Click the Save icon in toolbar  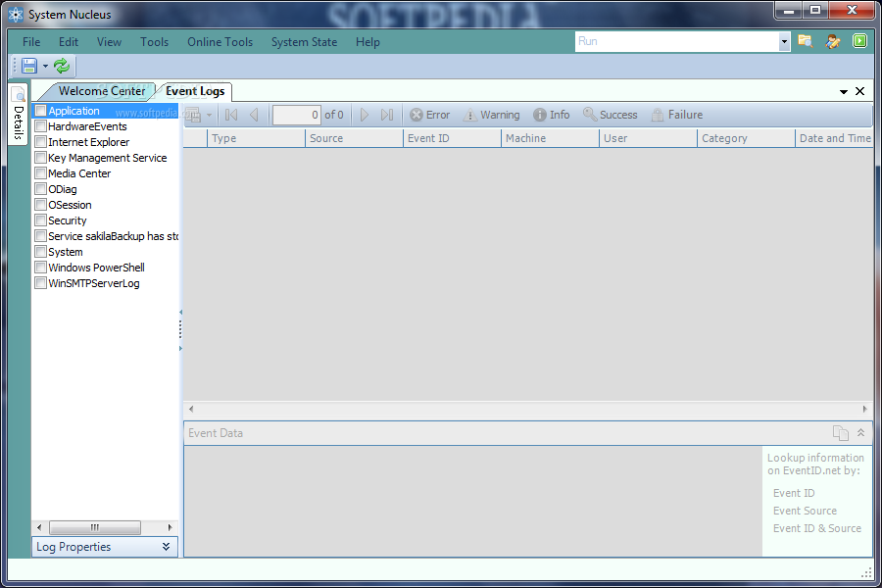coord(29,66)
